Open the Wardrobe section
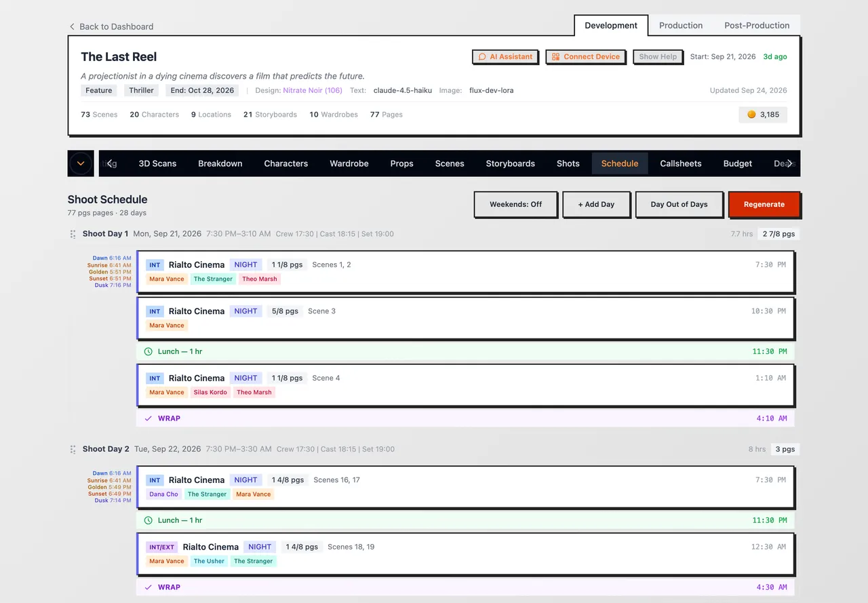Screen dimensions: 868x603 tap(349, 163)
